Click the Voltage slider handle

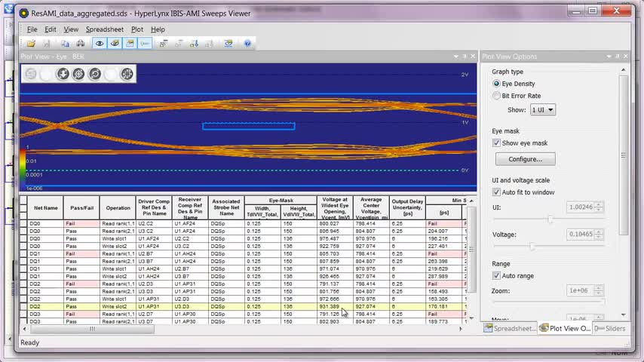532,246
